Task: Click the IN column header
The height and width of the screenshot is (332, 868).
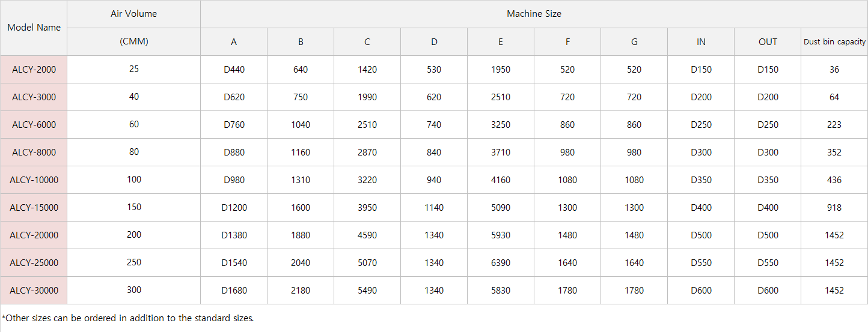Action: pos(701,42)
